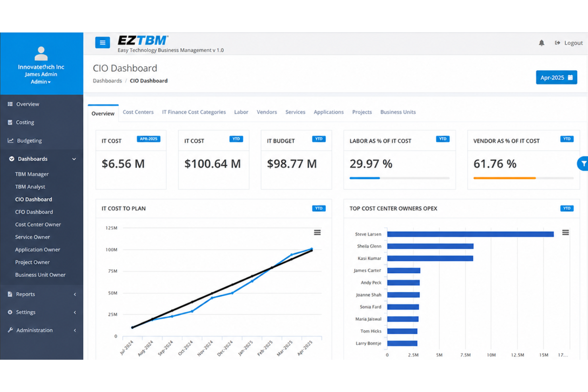Image resolution: width=588 pixels, height=392 pixels.
Task: Open Project Owner dashboard
Action: tap(32, 263)
